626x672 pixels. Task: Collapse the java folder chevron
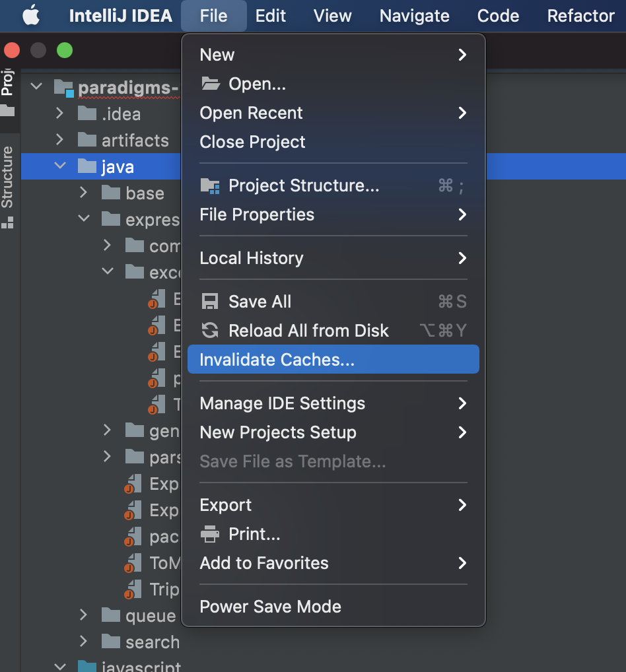[60, 166]
